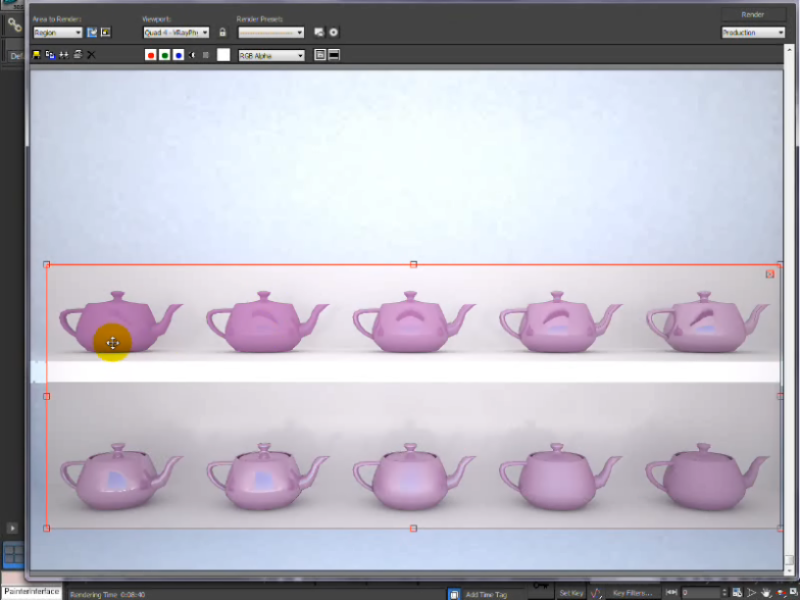800x600 pixels.
Task: Open the Render Presets dropdown
Action: tap(271, 33)
